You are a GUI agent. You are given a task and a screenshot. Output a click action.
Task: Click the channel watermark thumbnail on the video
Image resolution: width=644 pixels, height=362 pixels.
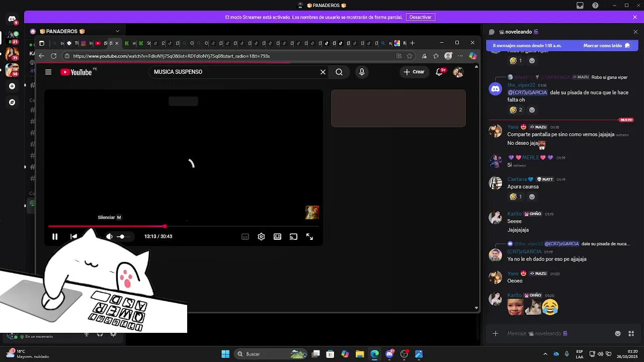click(312, 212)
